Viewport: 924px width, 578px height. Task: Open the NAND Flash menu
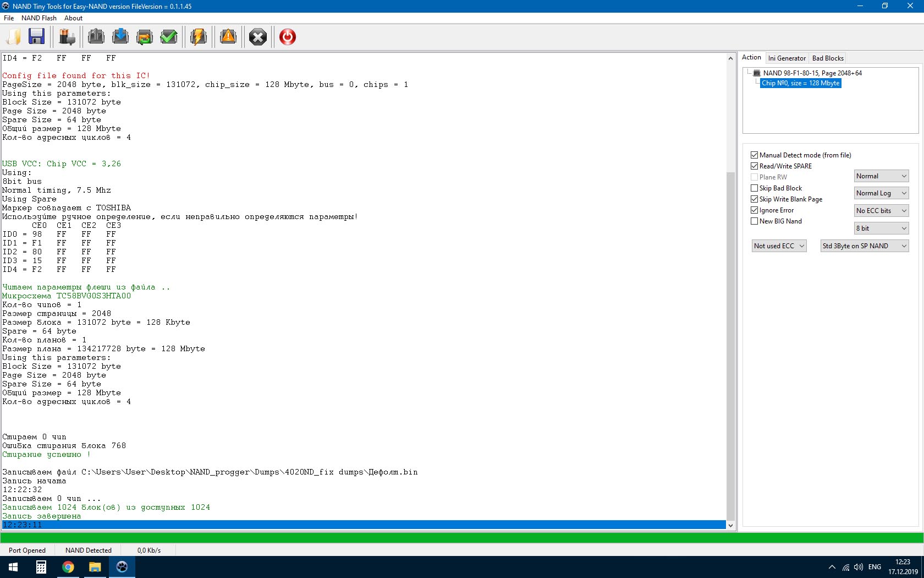pyautogui.click(x=38, y=18)
